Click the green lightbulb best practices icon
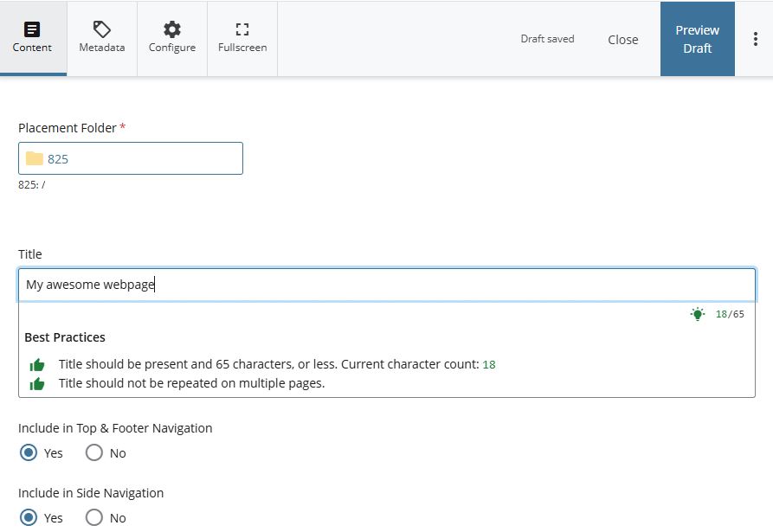 click(x=697, y=314)
